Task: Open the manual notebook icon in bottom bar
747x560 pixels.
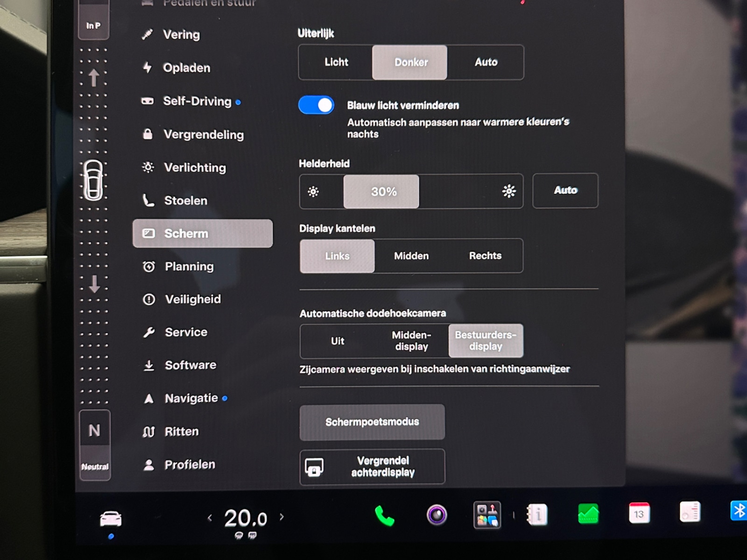Action: click(x=537, y=515)
